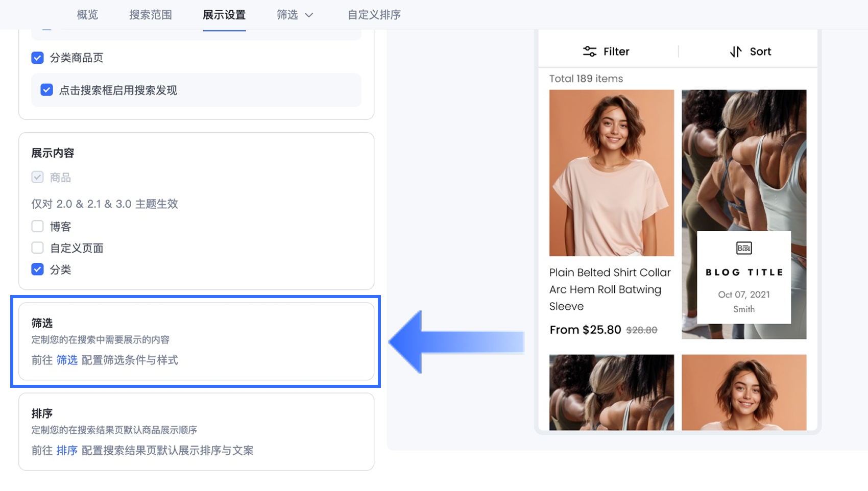The height and width of the screenshot is (491, 868).
Task: Check the 自定义页面 option
Action: 37,248
